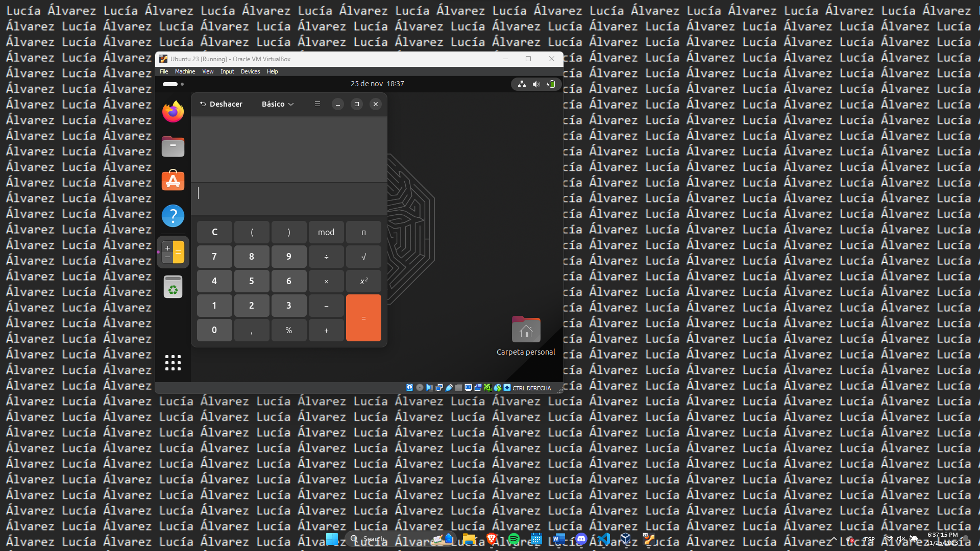Viewport: 980px width, 551px height.
Task: Click the volume speaker icon in Ubuntu panel
Action: point(536,84)
